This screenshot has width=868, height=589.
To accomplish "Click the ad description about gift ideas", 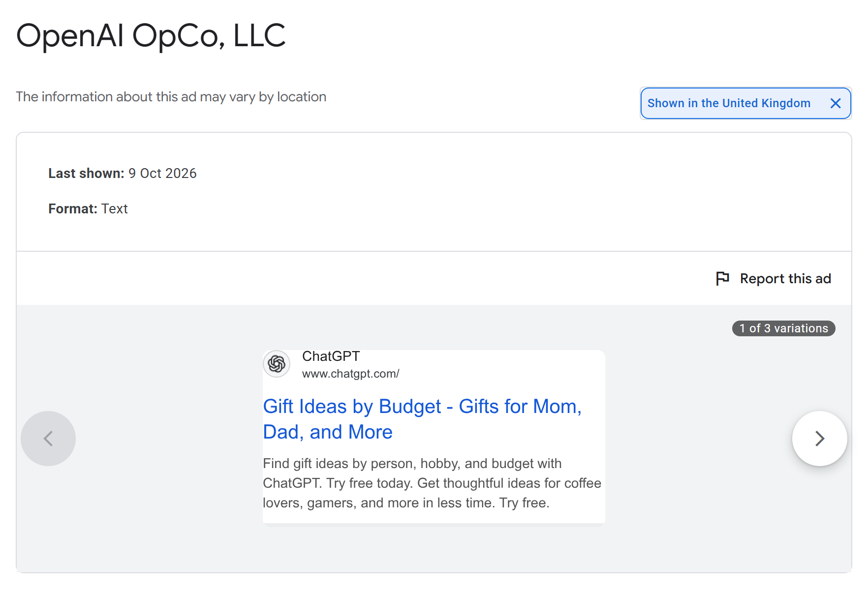I will point(432,483).
